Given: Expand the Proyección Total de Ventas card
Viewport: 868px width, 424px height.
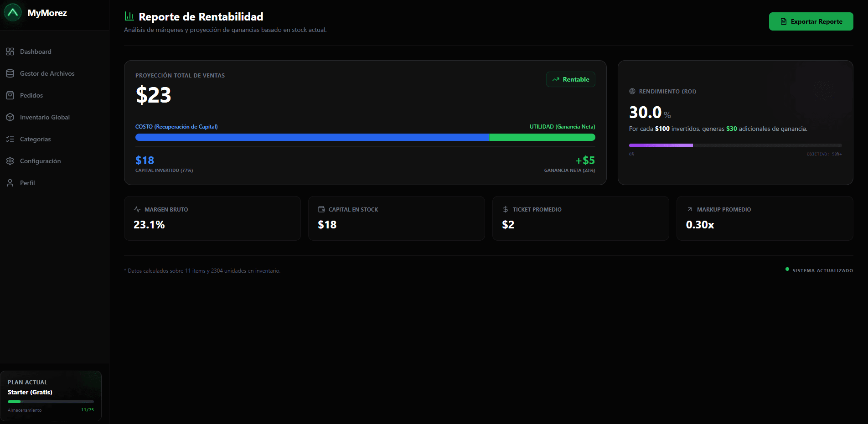Looking at the screenshot, I should (365, 123).
